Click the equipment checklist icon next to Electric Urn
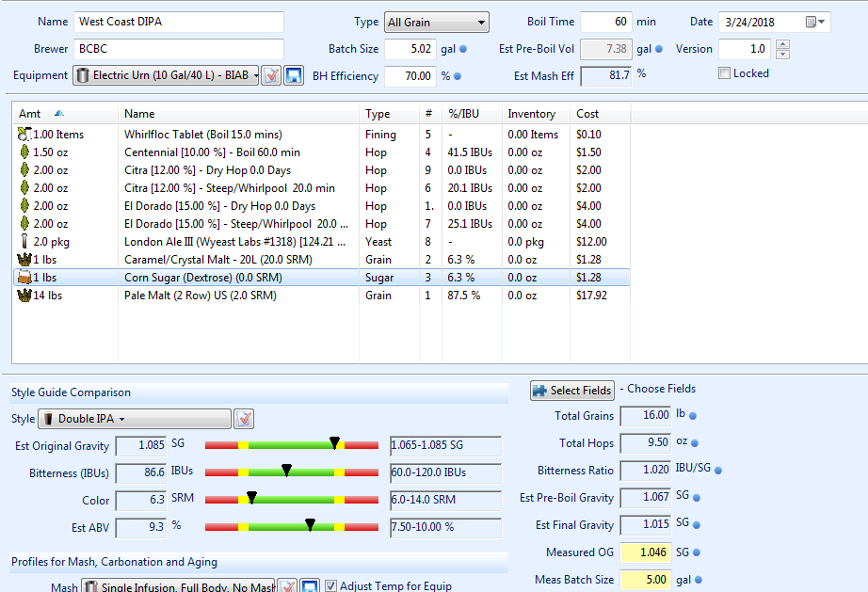This screenshot has width=868, height=592. (x=271, y=75)
